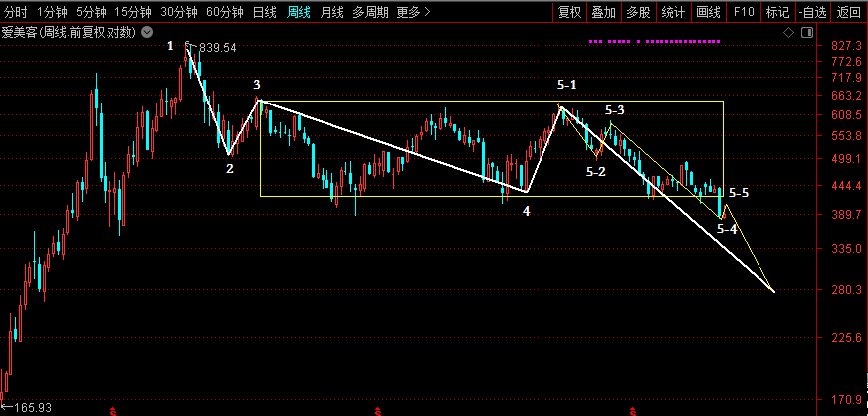Viewport: 868px width, 416px height.
Task: Click the diamond icon above the price axis
Action: click(x=788, y=33)
